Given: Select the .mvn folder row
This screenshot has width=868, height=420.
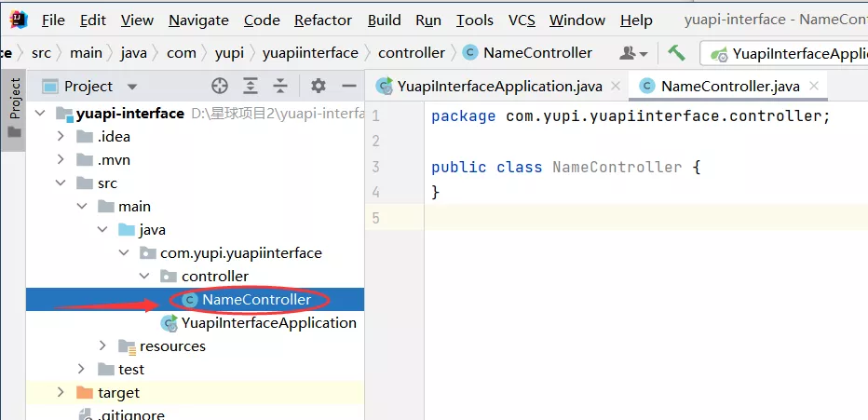Looking at the screenshot, I should point(195,160).
